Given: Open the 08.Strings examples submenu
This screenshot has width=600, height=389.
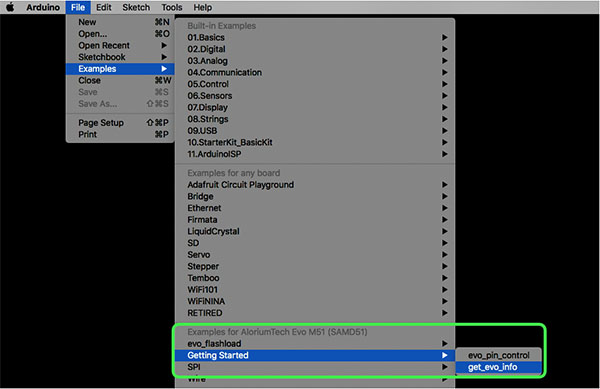Looking at the screenshot, I should (x=315, y=119).
